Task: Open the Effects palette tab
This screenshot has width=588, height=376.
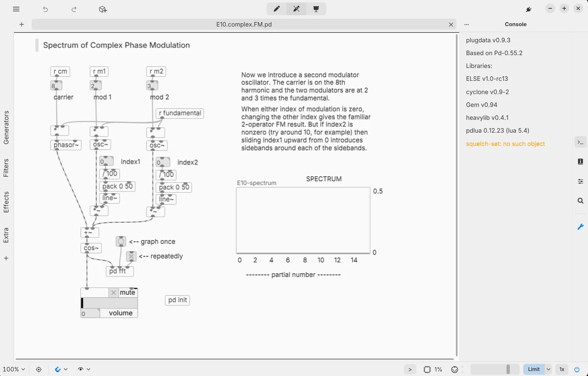Action: [x=6, y=202]
